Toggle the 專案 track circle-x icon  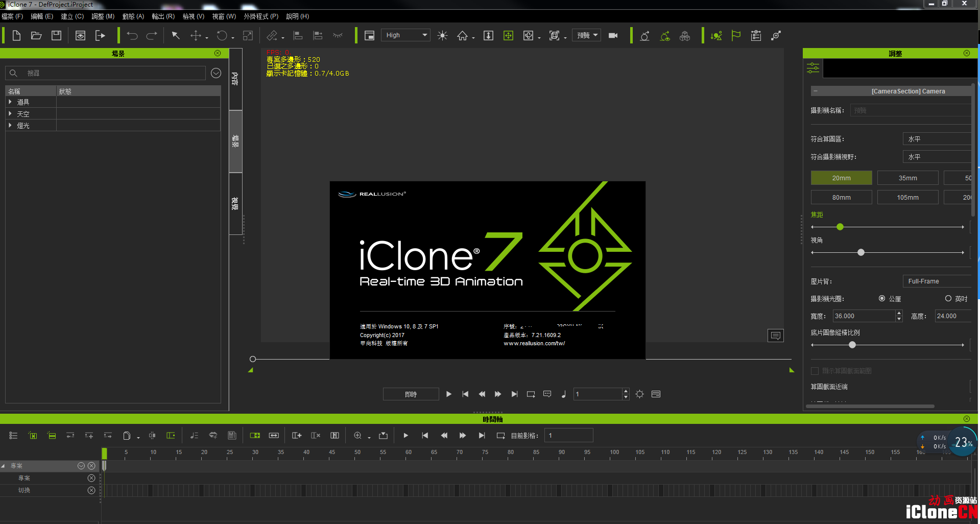click(x=91, y=478)
